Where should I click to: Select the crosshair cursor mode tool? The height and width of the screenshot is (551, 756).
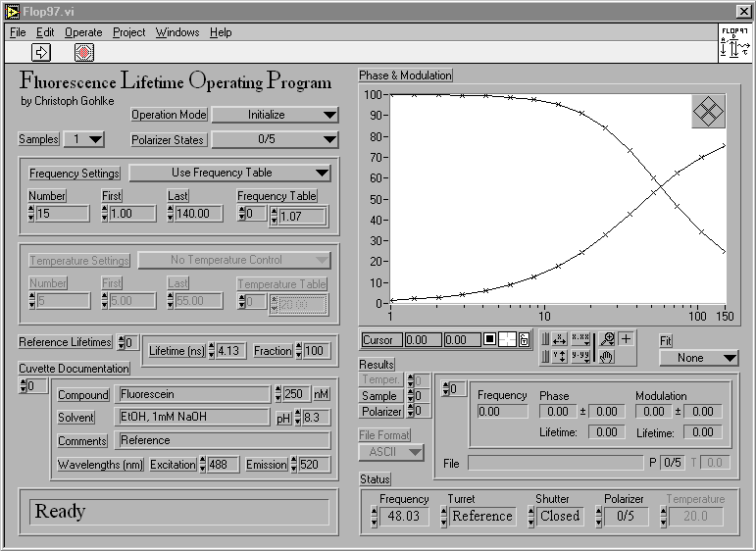(x=627, y=339)
